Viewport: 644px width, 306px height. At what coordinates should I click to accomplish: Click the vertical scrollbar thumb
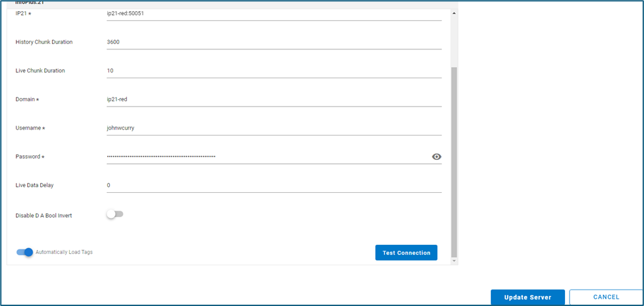[x=454, y=161]
